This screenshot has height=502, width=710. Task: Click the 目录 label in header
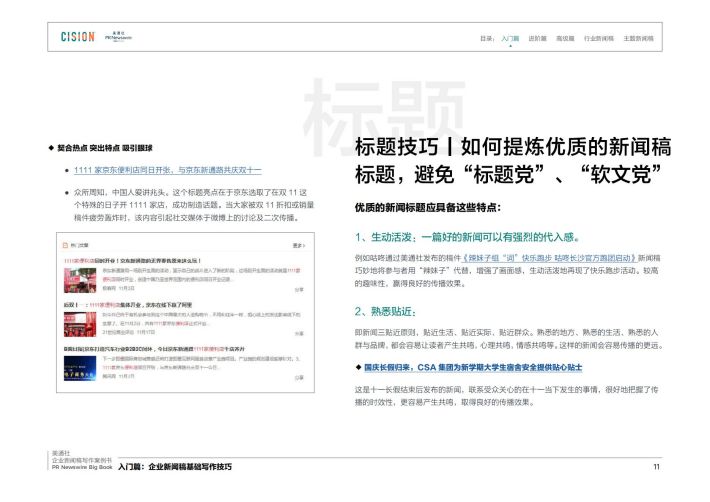(487, 38)
